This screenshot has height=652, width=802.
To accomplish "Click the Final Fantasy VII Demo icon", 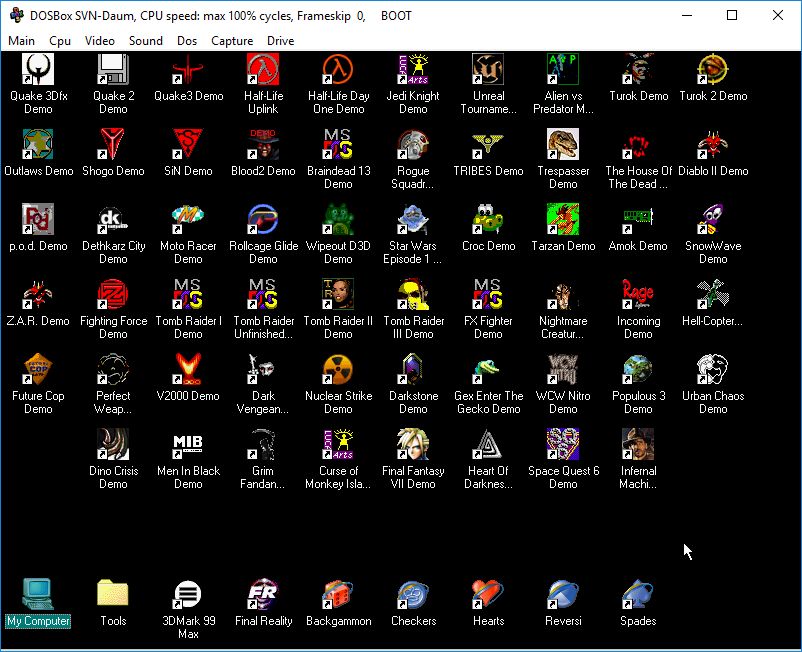I will click(413, 446).
